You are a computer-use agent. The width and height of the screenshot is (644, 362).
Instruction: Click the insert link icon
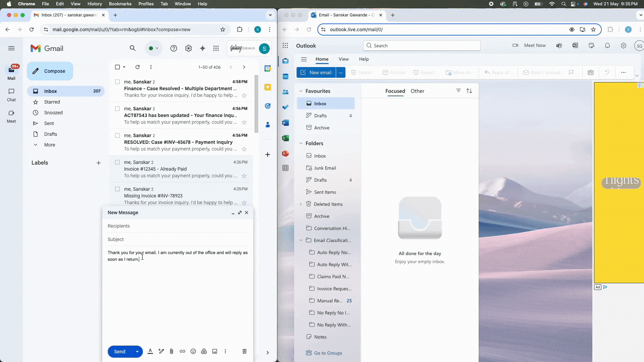pos(182,351)
